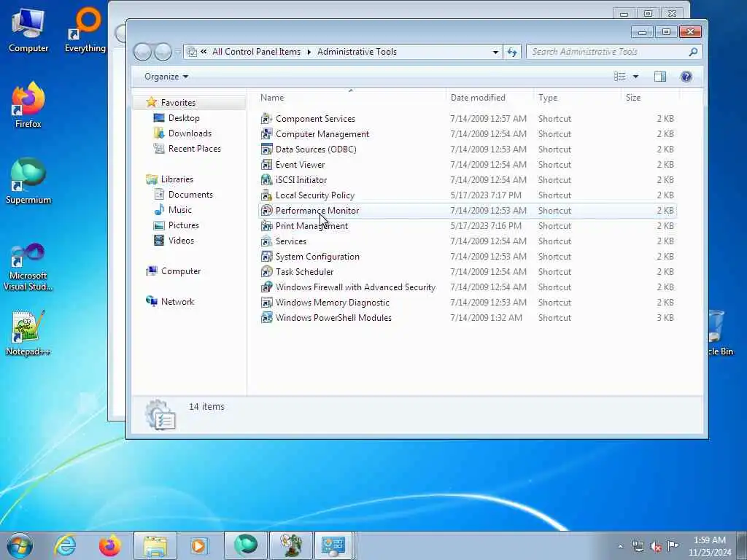The height and width of the screenshot is (560, 747).
Task: Click the refresh button beside address bar
Action: [512, 52]
